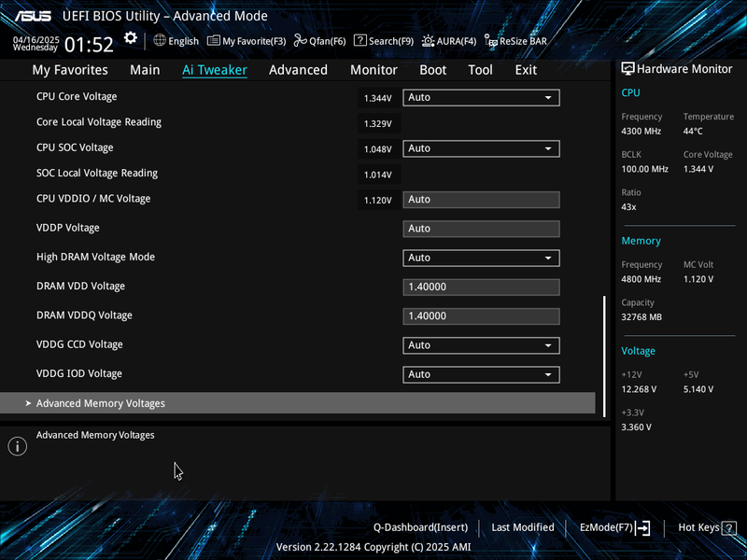Open Hot Keys question mark icon
The width and height of the screenshot is (747, 560).
point(728,528)
